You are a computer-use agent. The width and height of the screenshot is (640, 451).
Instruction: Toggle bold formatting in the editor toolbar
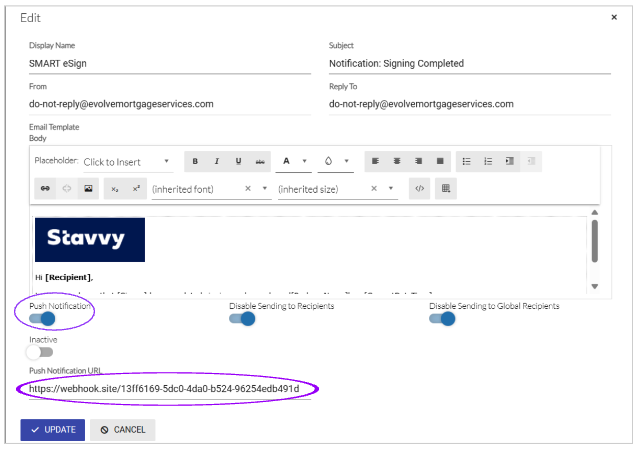pos(195,161)
